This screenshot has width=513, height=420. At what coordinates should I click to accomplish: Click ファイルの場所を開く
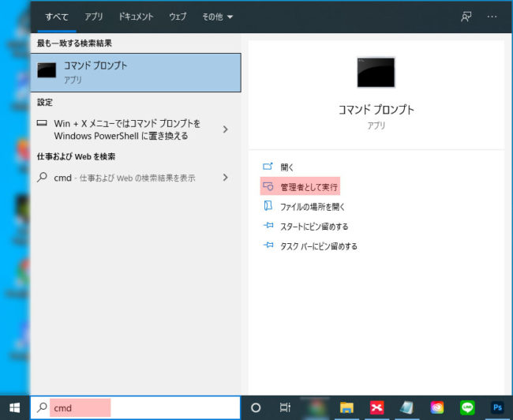[313, 207]
